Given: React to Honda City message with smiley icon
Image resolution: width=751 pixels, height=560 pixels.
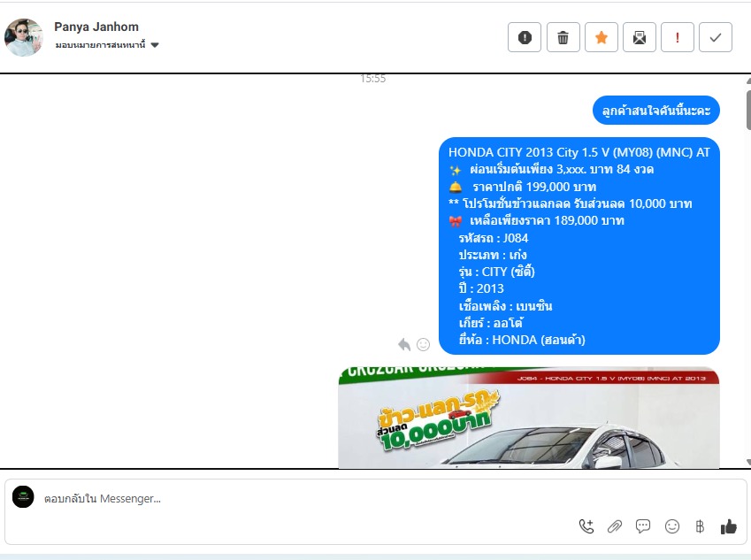Looking at the screenshot, I should pyautogui.click(x=424, y=344).
